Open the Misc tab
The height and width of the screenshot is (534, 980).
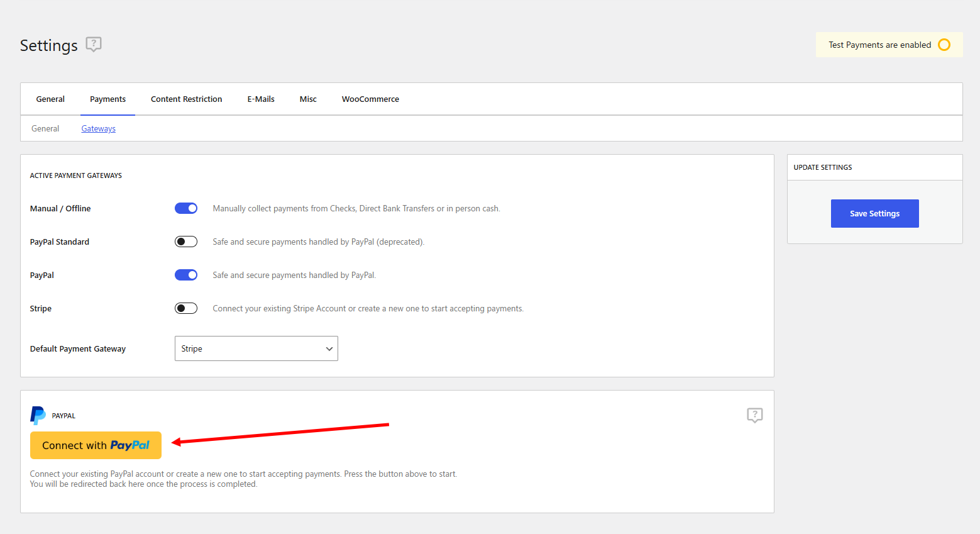coord(307,99)
